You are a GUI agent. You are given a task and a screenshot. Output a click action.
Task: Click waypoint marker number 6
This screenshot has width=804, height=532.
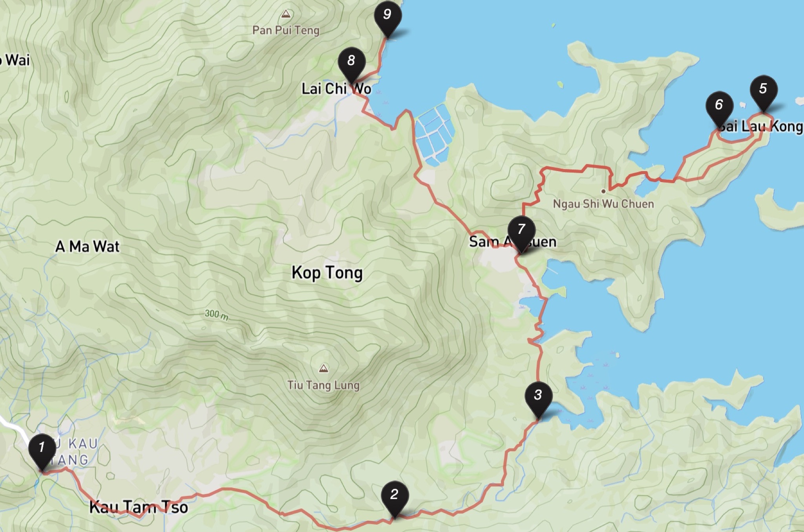click(x=719, y=108)
